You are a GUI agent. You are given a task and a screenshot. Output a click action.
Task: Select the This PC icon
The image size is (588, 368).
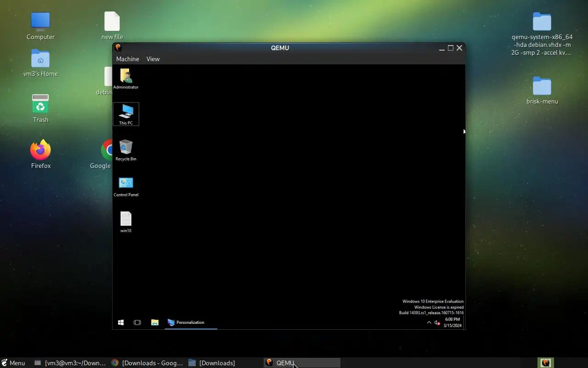tap(126, 114)
